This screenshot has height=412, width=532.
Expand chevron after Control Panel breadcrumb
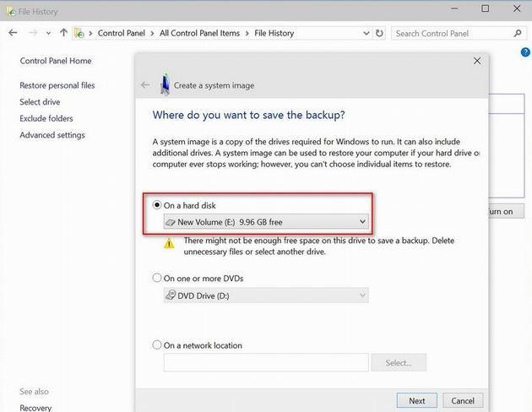pyautogui.click(x=152, y=34)
